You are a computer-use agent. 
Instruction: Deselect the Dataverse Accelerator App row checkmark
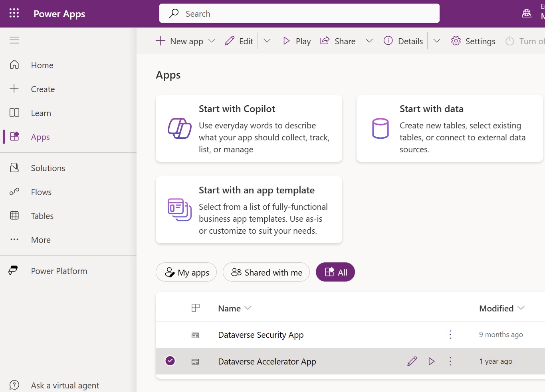170,361
